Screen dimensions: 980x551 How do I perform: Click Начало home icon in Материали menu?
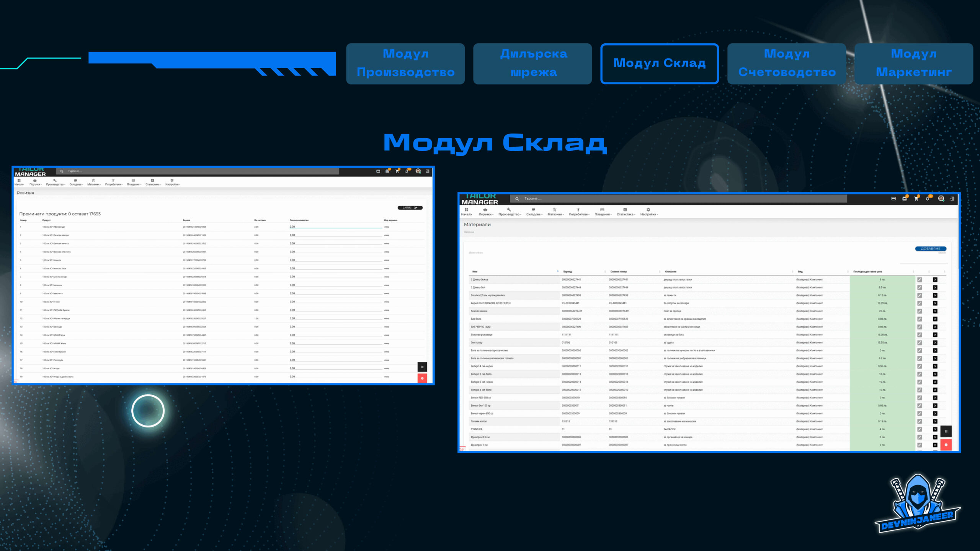(466, 212)
